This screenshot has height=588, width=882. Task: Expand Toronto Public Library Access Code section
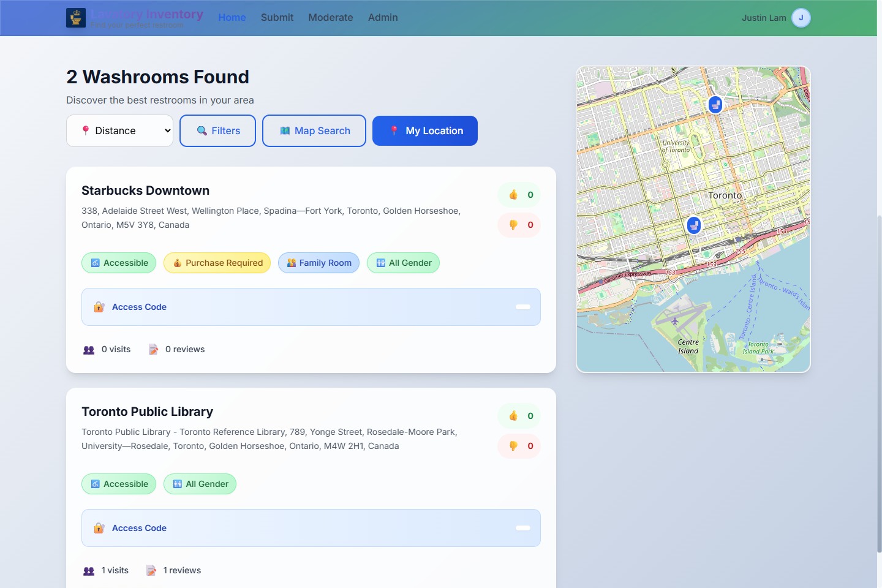click(311, 528)
